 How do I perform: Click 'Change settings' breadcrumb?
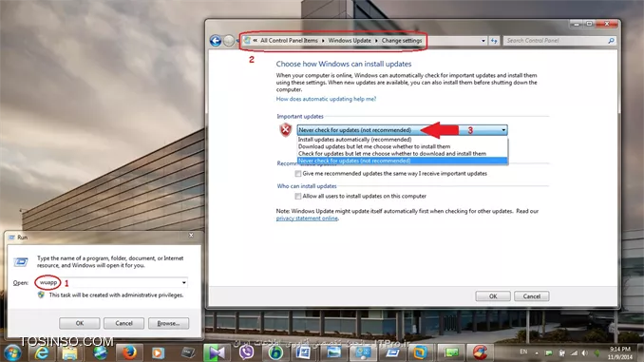(x=402, y=40)
